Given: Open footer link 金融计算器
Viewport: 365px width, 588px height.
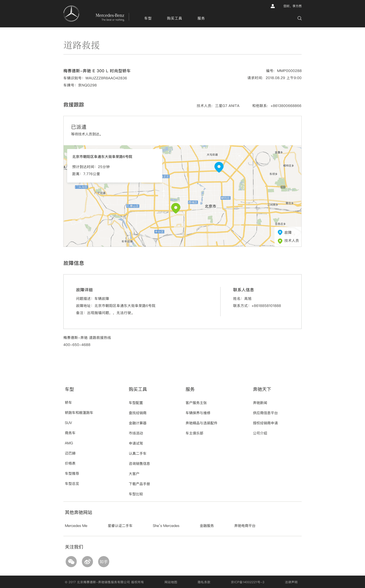Looking at the screenshot, I should tap(138, 423).
